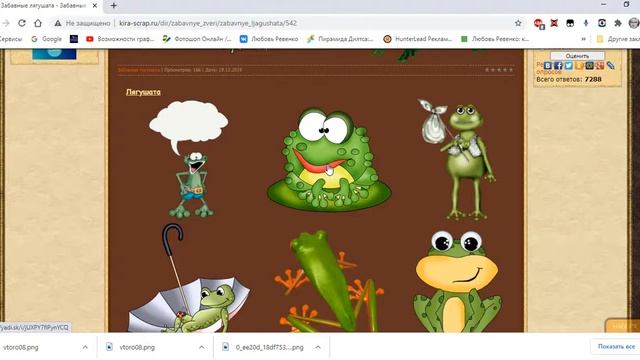Click the big-eyed frog on lily pad image
This screenshot has width=640, height=360.
coord(329,159)
